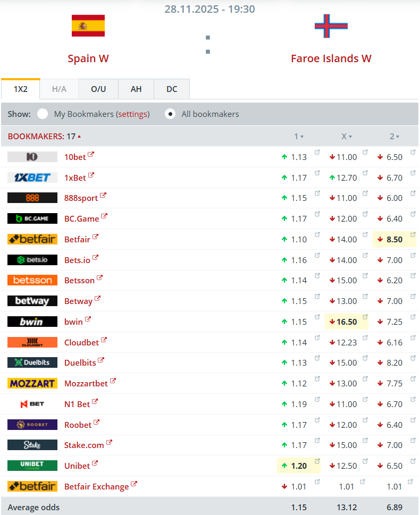Click external link icon next to Betfair Exchange
Viewport: 420px width, 515px height.
[134, 484]
